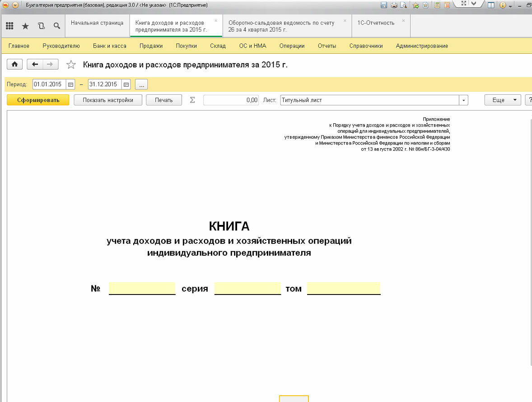Click the printer icon in title bar
Viewport: 532px width, 402px height.
pyautogui.click(x=393, y=5)
